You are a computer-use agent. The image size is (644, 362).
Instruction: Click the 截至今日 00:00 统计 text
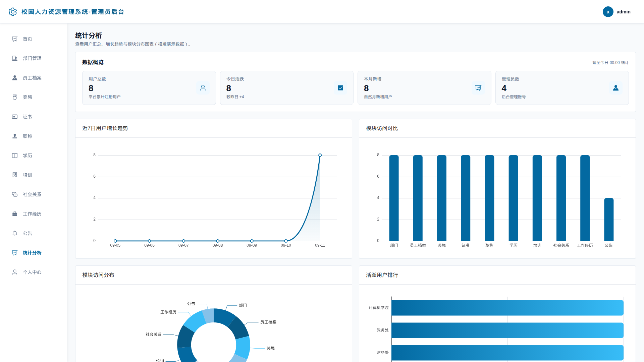(x=610, y=63)
